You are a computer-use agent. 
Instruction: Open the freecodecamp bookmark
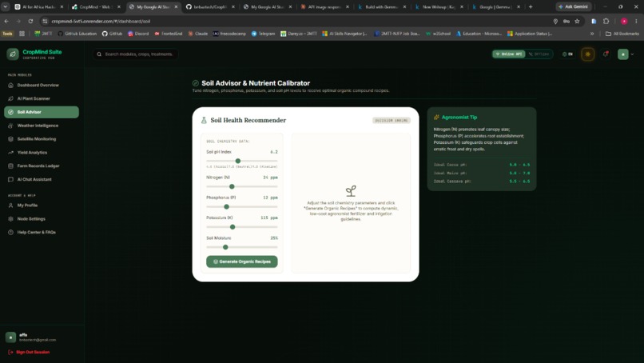pos(229,34)
